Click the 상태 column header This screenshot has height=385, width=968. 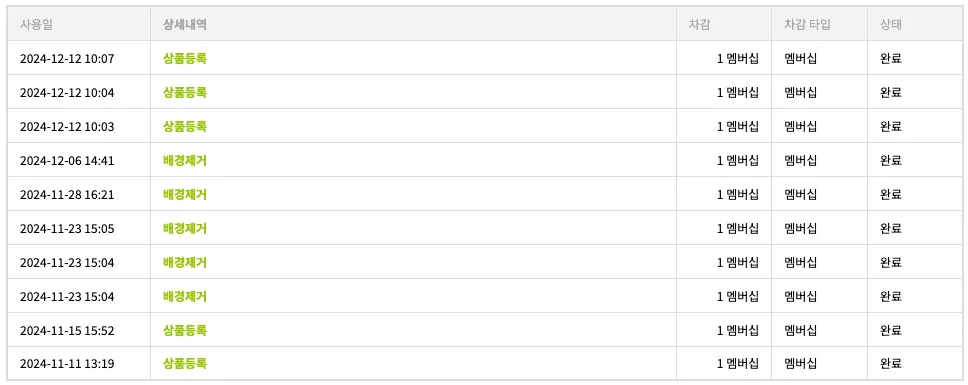[x=891, y=25]
